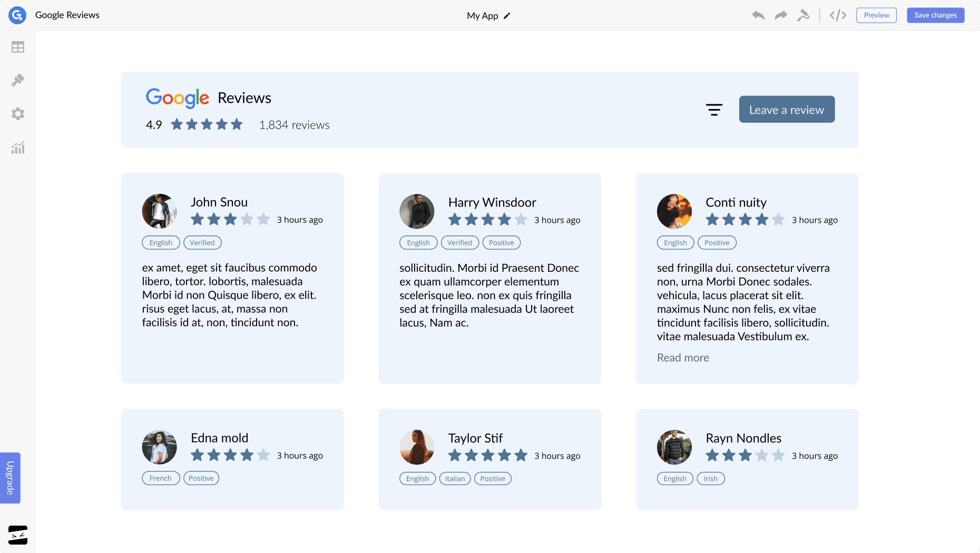Click the name John Snou
Screen dimensions: 980x553
pos(219,202)
